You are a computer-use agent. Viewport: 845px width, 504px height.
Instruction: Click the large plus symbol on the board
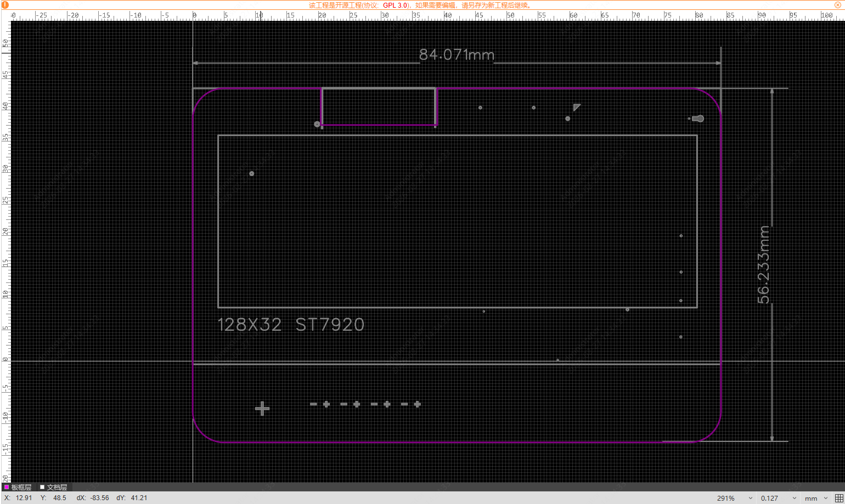click(x=262, y=408)
